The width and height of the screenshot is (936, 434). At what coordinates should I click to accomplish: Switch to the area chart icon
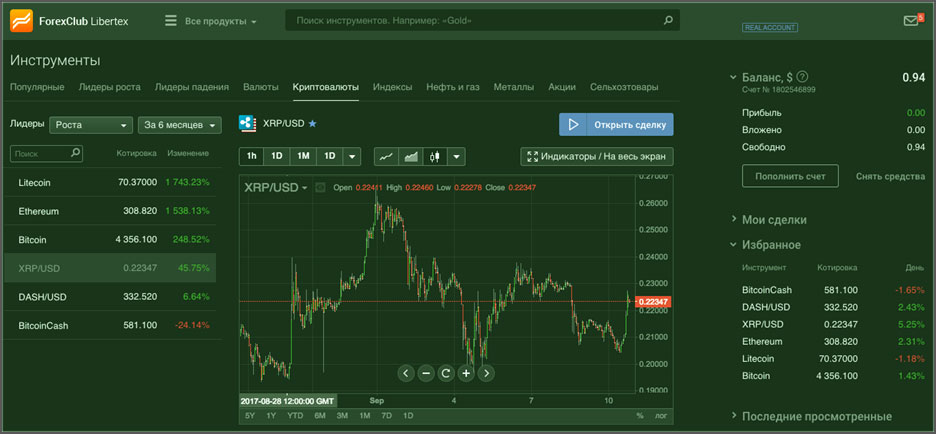[x=410, y=157]
